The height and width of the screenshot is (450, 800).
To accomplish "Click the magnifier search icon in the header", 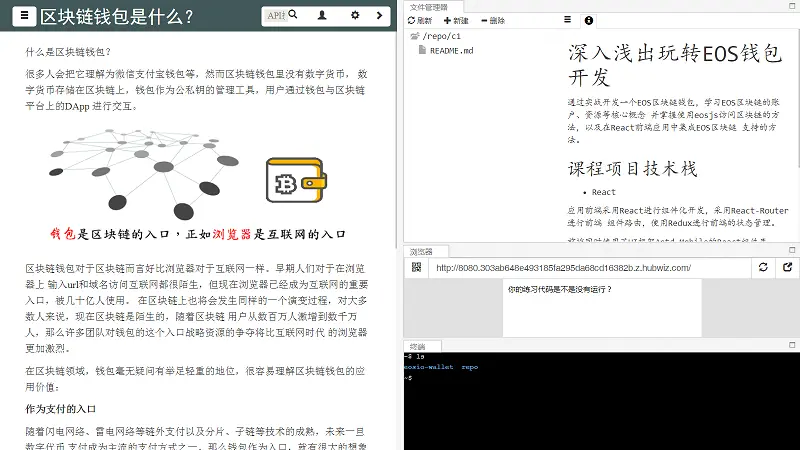I will [293, 15].
